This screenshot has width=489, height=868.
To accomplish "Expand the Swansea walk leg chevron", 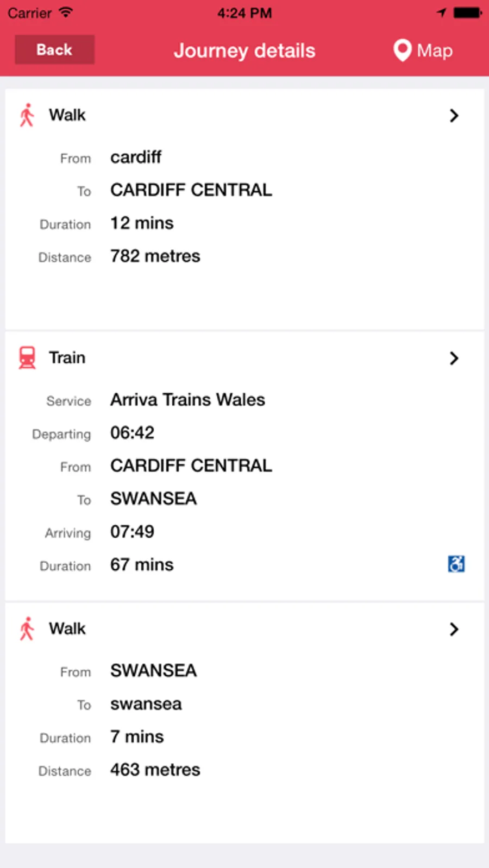I will (454, 629).
